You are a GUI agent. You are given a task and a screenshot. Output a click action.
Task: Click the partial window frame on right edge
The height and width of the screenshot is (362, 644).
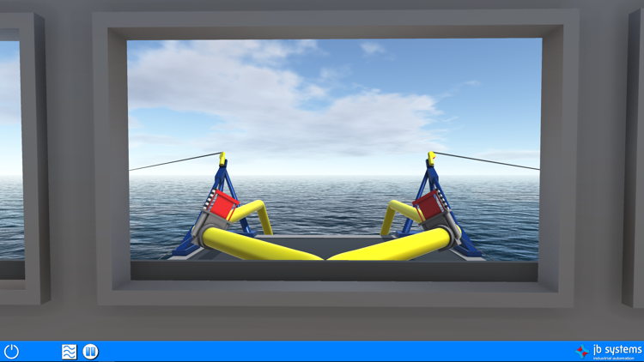pyautogui.click(x=634, y=154)
